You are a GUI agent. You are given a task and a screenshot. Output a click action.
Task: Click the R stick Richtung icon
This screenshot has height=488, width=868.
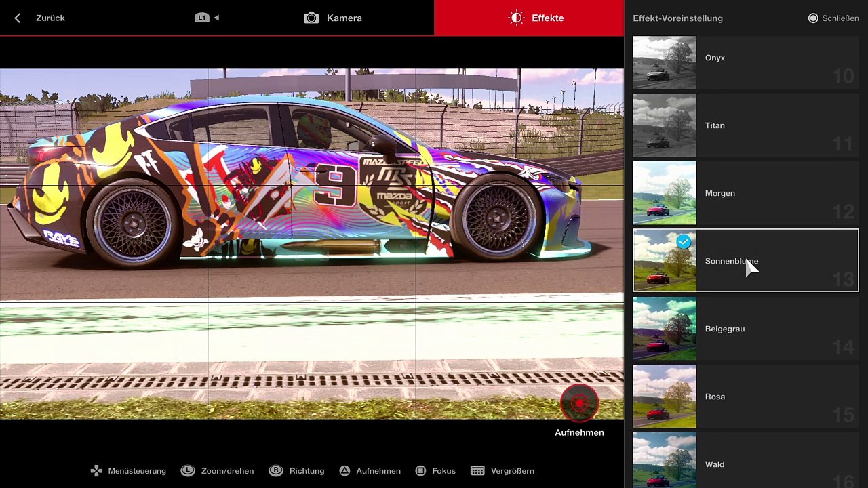pyautogui.click(x=275, y=470)
